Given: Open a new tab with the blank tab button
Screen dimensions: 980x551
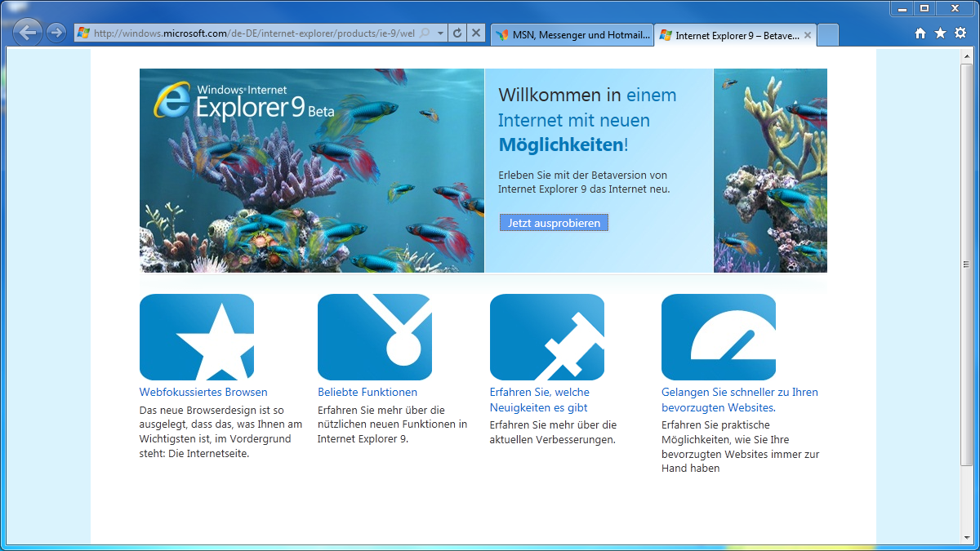Looking at the screenshot, I should (827, 35).
